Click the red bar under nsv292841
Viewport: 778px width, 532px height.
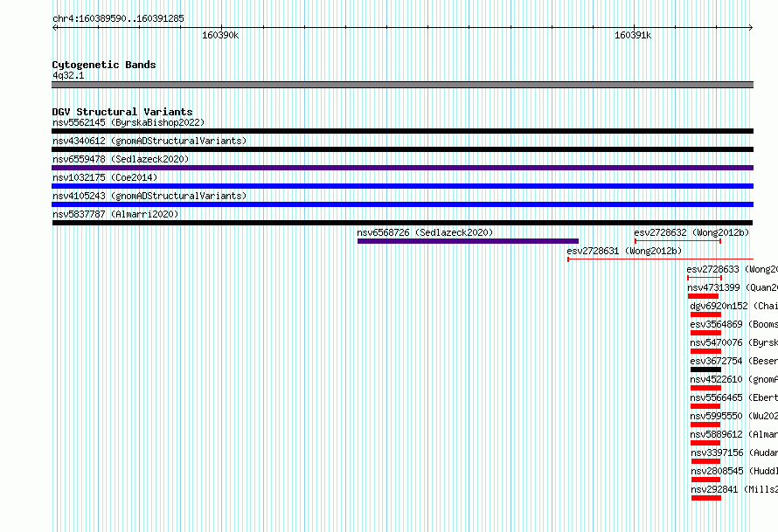(x=706, y=498)
